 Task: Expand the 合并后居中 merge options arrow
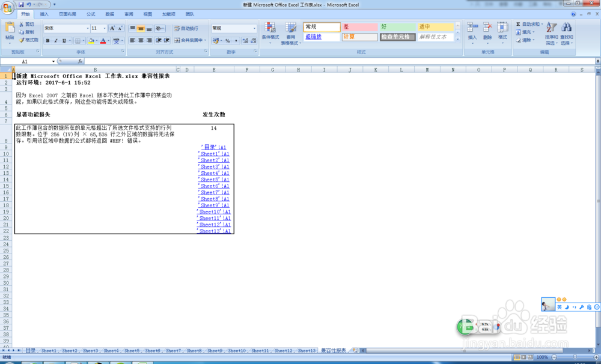[206, 40]
